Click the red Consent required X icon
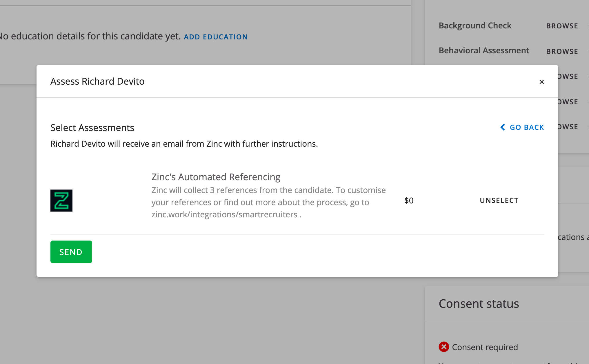 443,347
